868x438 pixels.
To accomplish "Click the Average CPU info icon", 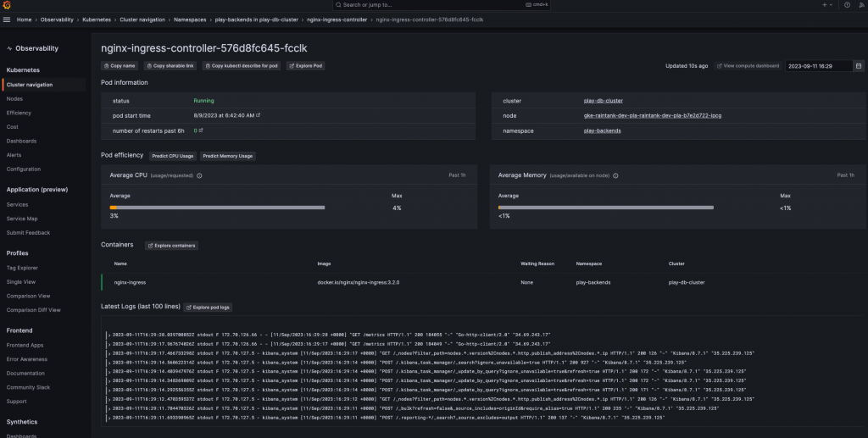I will [x=199, y=176].
